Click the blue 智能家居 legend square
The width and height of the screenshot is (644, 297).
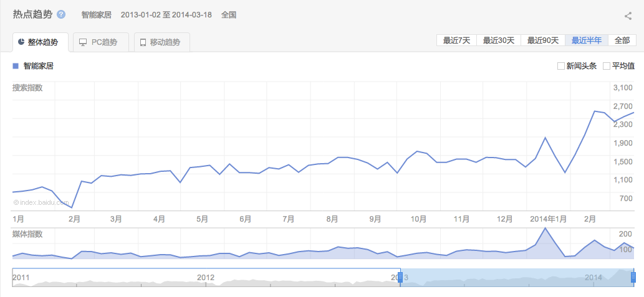tap(16, 65)
